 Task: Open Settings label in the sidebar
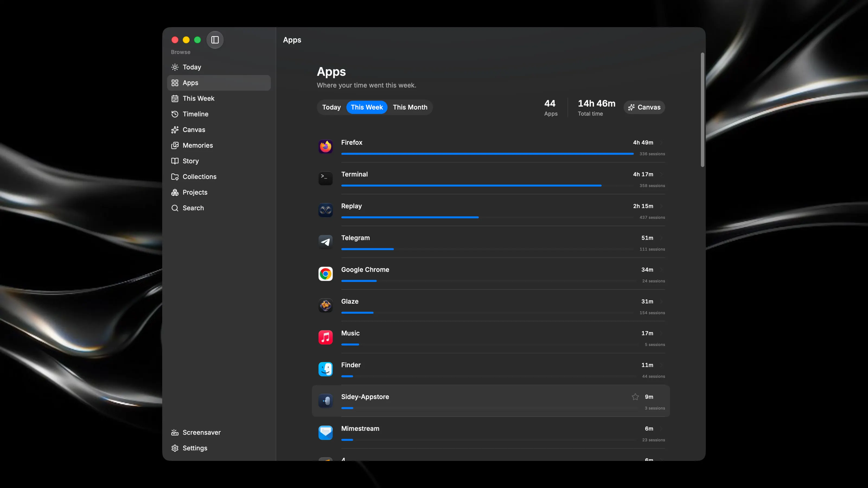click(195, 448)
